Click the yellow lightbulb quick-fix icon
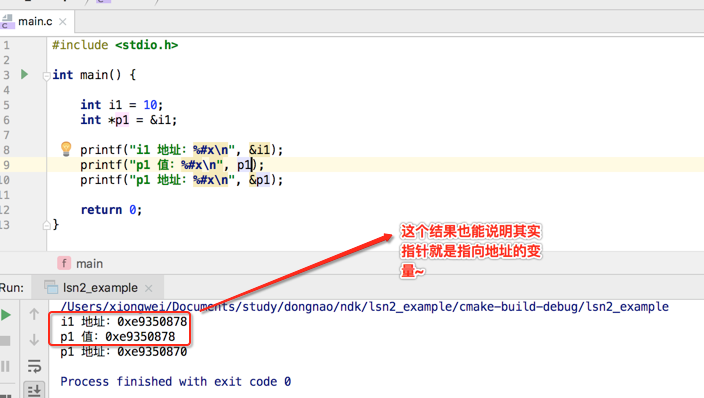 click(66, 148)
